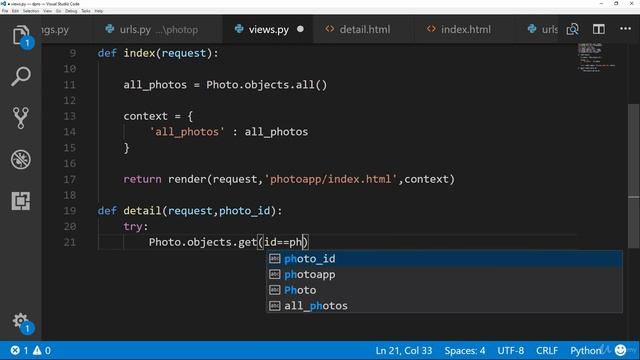Viewport: 640px width, 360px height.
Task: Click the def detail function name
Action: 142,211
